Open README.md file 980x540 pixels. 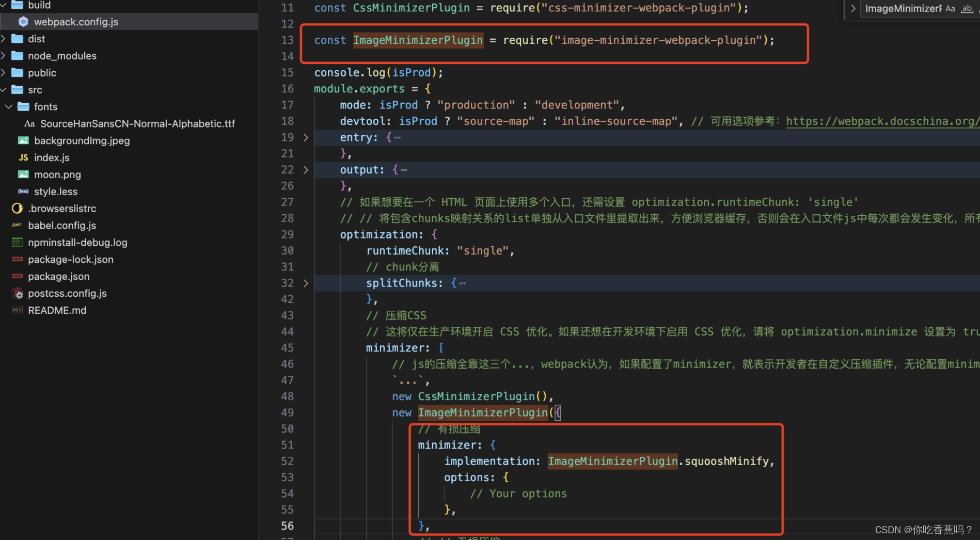pyautogui.click(x=57, y=310)
